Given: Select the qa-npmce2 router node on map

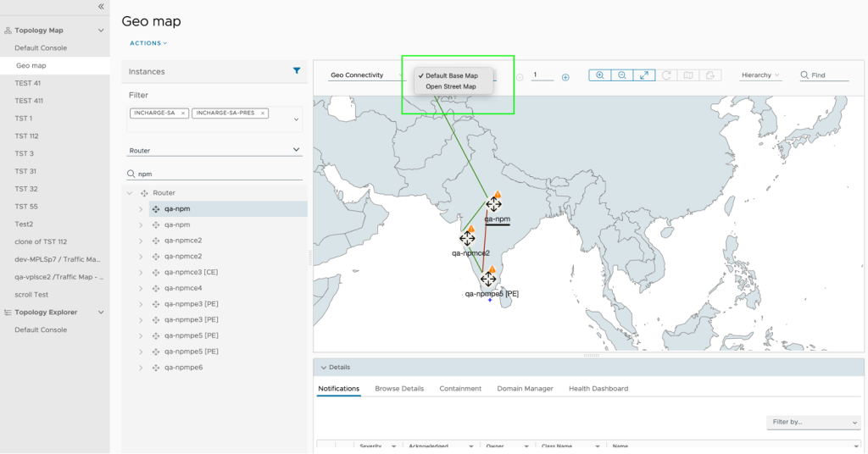Looking at the screenshot, I should pos(467,239).
